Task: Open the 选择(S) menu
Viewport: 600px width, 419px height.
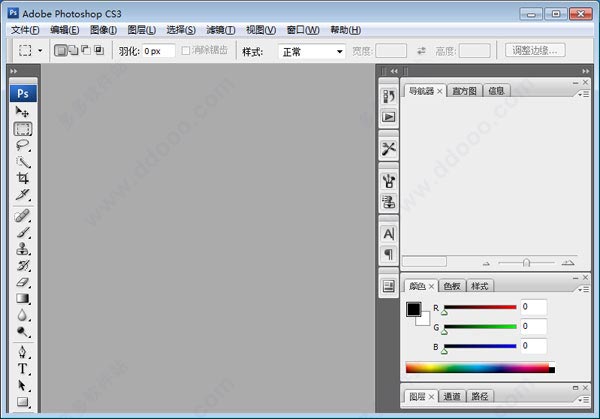Action: point(181,30)
